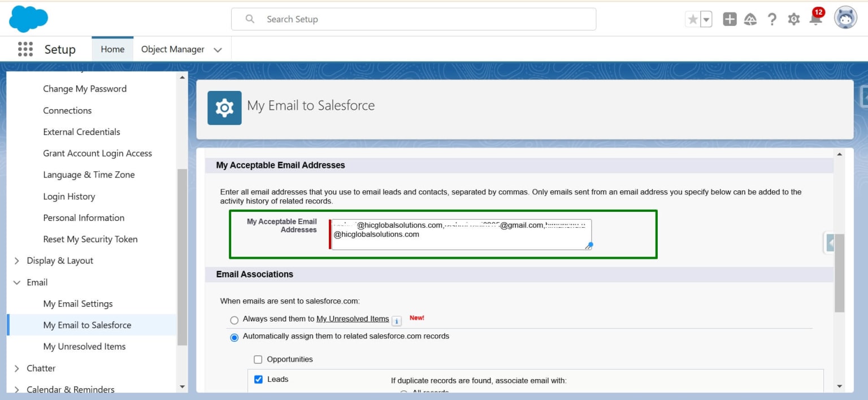
Task: Click the magnifier icon in Search Setup
Action: pos(250,19)
